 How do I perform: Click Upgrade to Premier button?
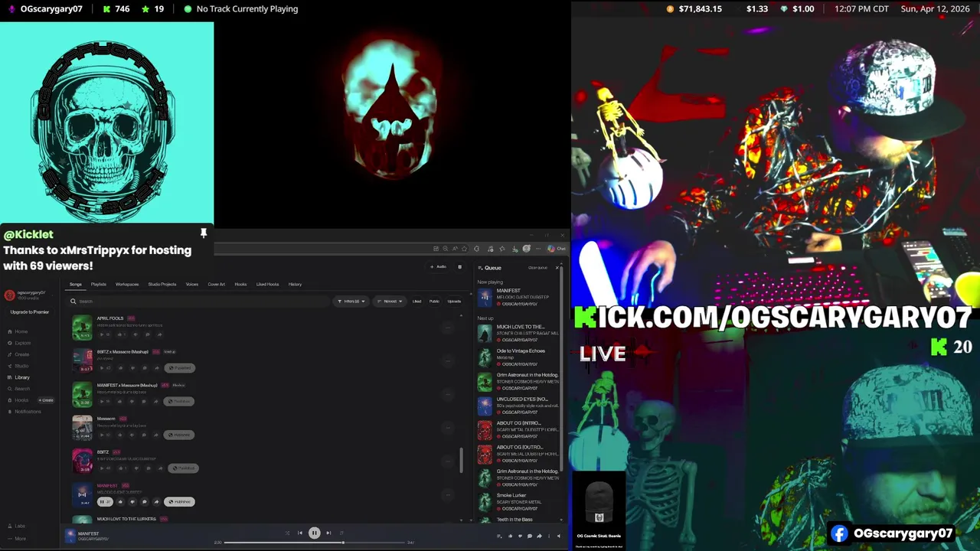click(30, 312)
